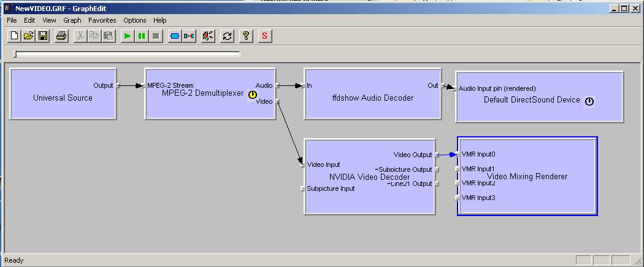Click the red S toolbar button

pos(264,36)
